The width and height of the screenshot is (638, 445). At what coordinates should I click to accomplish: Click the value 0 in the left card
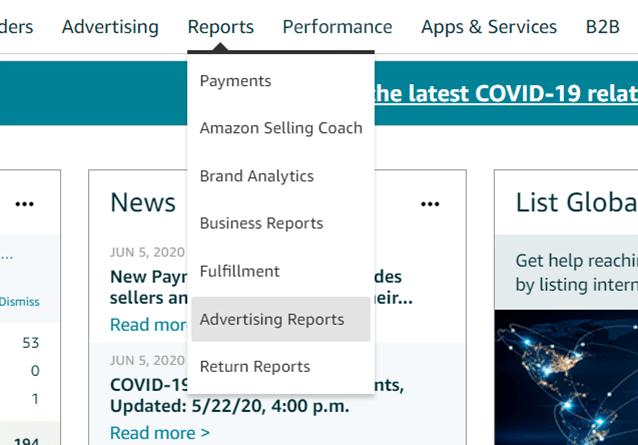click(x=35, y=371)
